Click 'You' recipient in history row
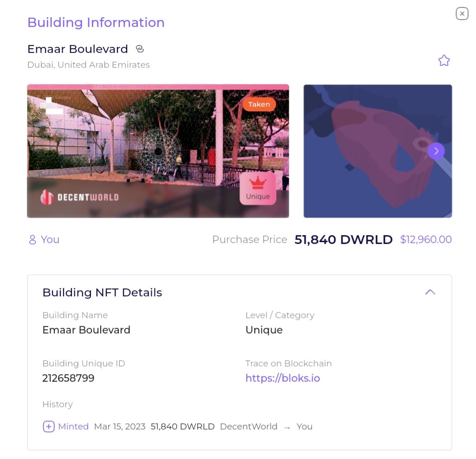This screenshot has width=476, height=459. 304,427
